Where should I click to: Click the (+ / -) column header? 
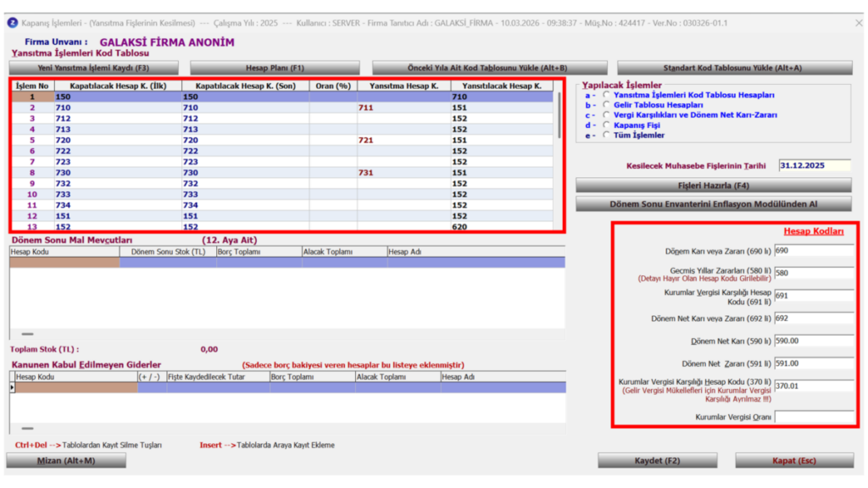pos(153,377)
